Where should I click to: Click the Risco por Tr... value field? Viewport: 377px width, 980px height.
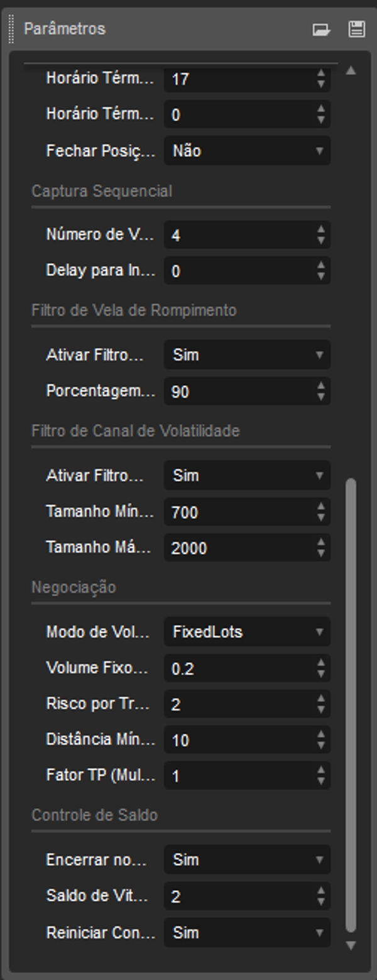pos(239,705)
